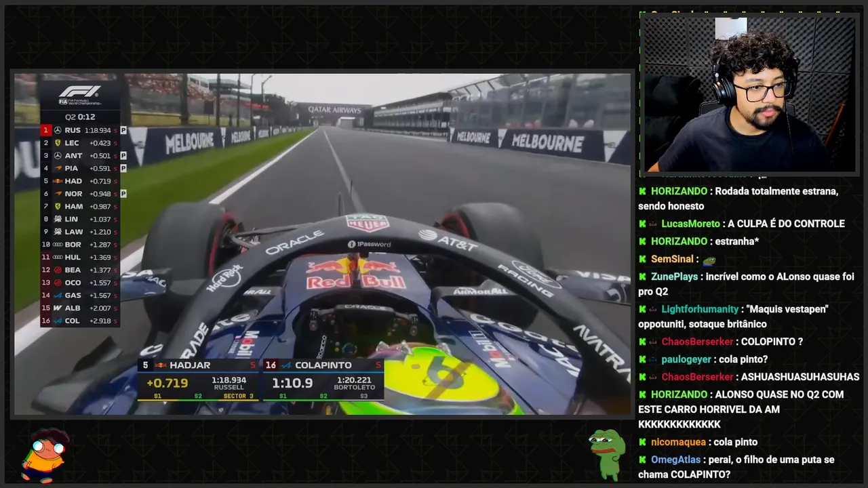Click the pit 'P' indicator next to ANT
Screen dimensions: 868x488
[123, 155]
